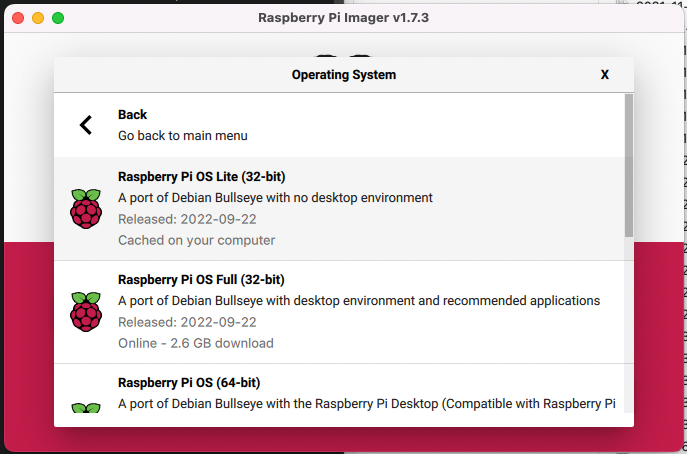This screenshot has width=687, height=454.
Task: Click 'Go back to main menu' subtitle
Action: pos(183,136)
